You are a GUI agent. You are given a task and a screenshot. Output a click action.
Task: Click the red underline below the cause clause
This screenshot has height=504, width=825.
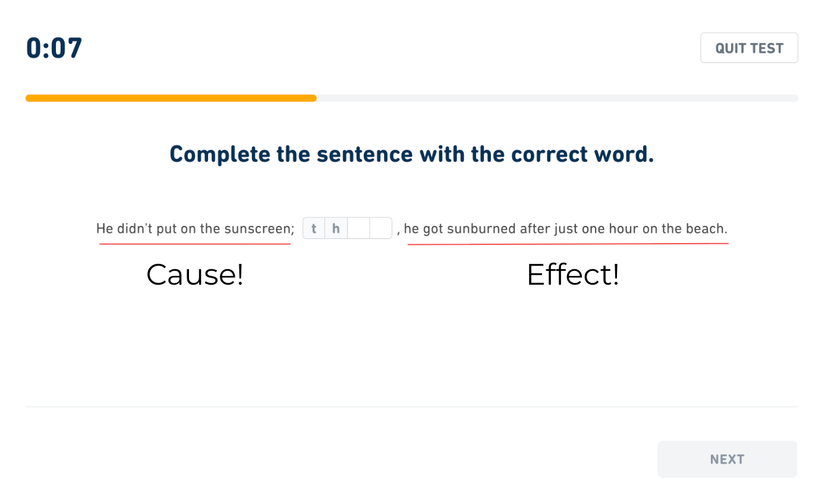pos(195,244)
